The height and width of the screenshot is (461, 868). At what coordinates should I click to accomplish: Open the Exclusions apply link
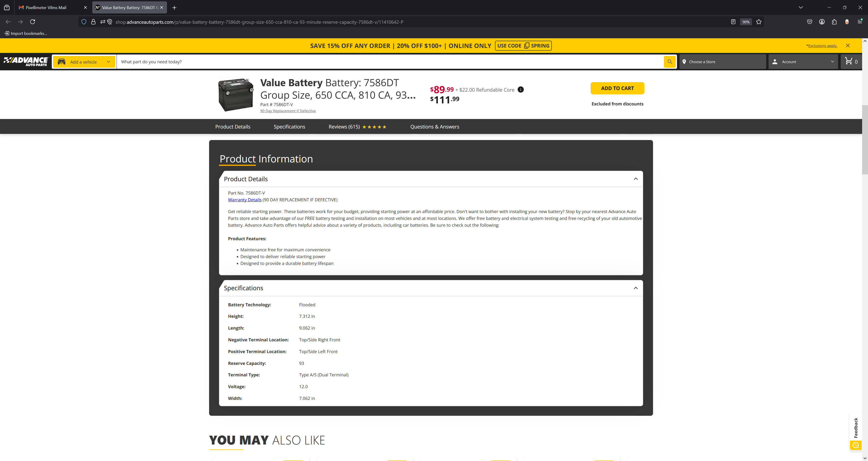(x=822, y=46)
